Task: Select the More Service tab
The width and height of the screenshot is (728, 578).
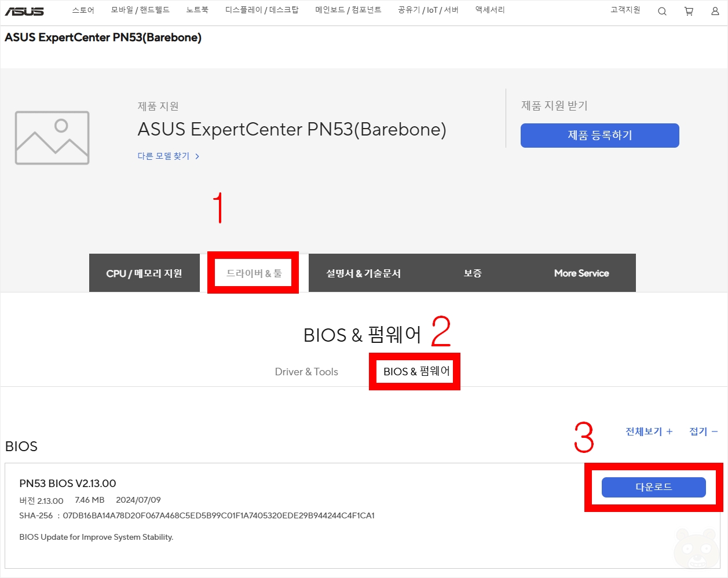Action: click(581, 273)
